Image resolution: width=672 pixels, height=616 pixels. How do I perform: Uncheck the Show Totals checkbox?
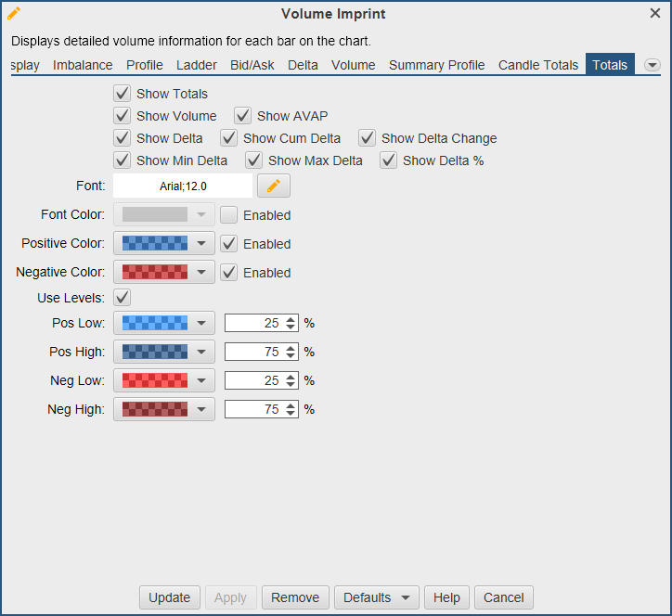122,94
